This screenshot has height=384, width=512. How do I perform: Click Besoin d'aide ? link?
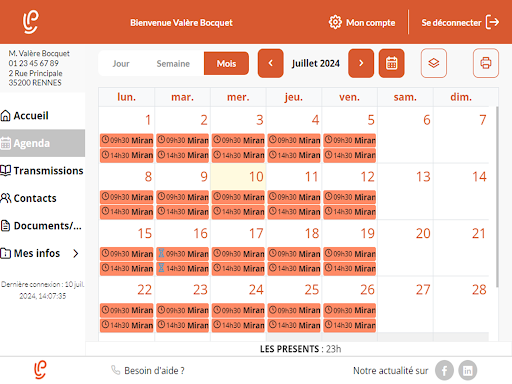tap(154, 371)
